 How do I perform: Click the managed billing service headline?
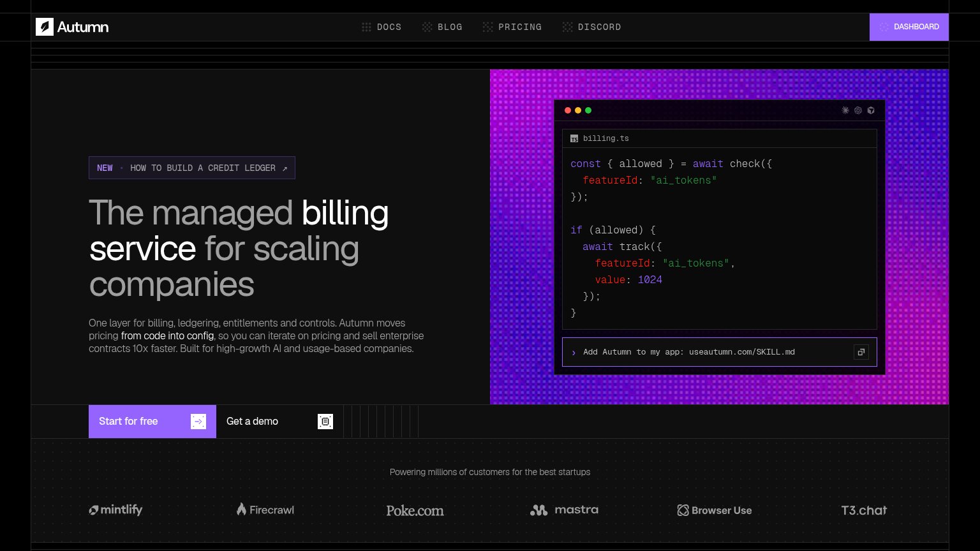tap(239, 248)
